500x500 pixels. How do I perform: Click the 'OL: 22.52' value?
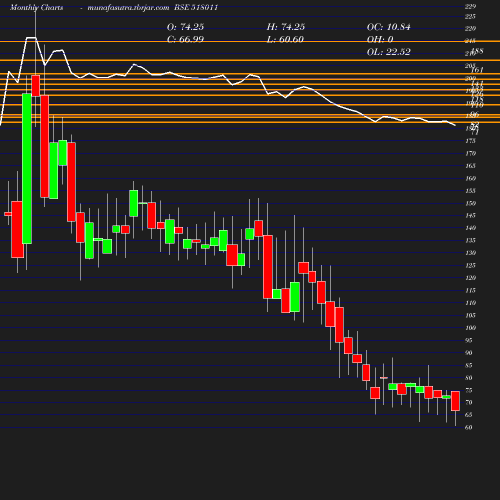click(x=389, y=52)
